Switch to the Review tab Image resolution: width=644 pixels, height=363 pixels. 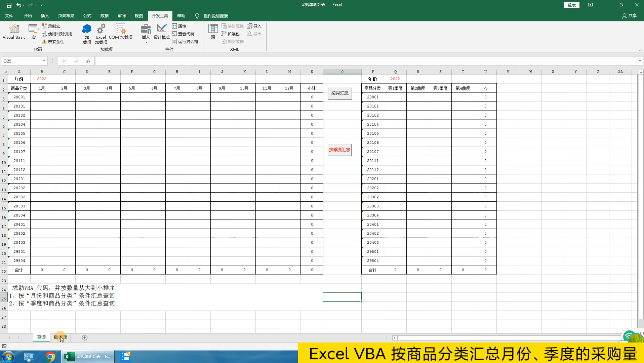point(122,16)
